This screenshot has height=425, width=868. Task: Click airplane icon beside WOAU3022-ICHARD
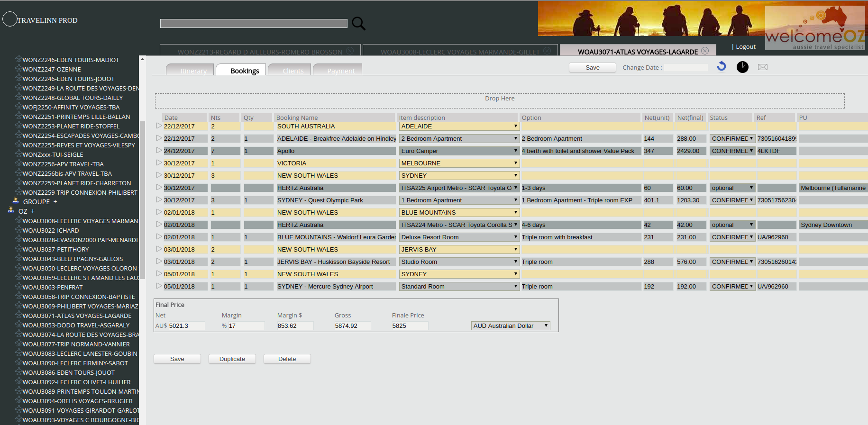click(18, 230)
